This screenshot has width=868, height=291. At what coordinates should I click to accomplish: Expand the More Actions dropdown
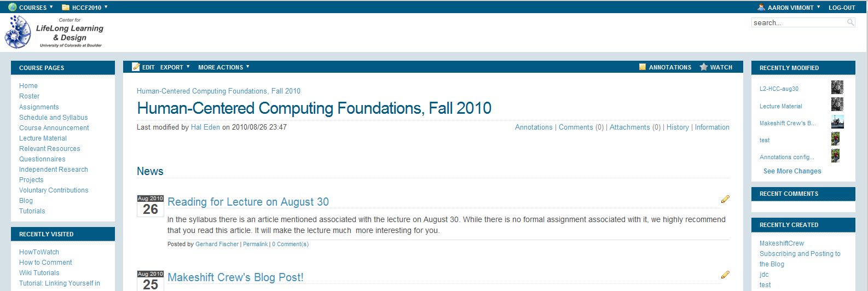click(224, 67)
